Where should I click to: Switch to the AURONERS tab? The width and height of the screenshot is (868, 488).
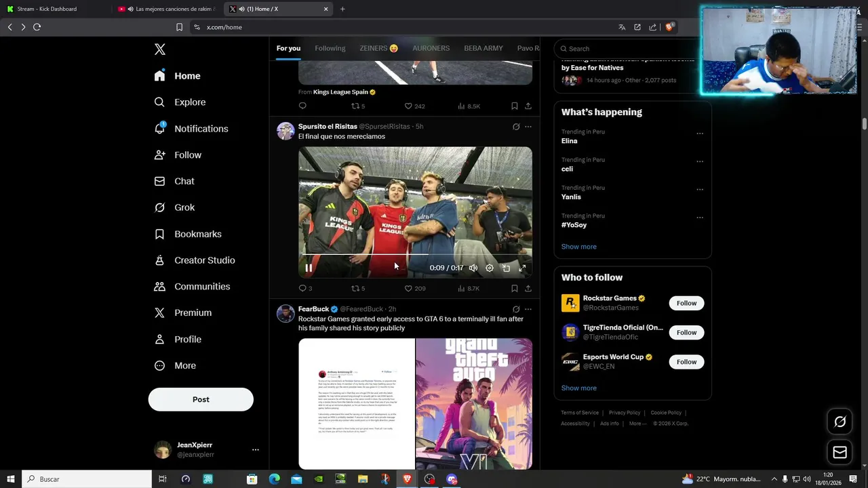click(x=431, y=48)
